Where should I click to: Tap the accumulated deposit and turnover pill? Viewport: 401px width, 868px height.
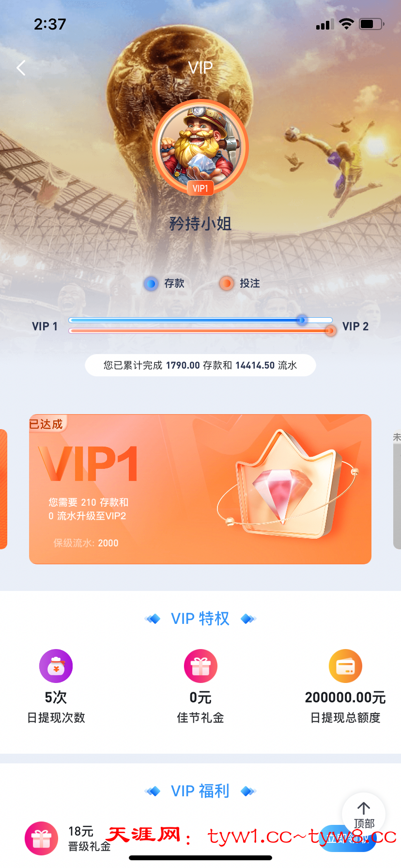tap(200, 365)
